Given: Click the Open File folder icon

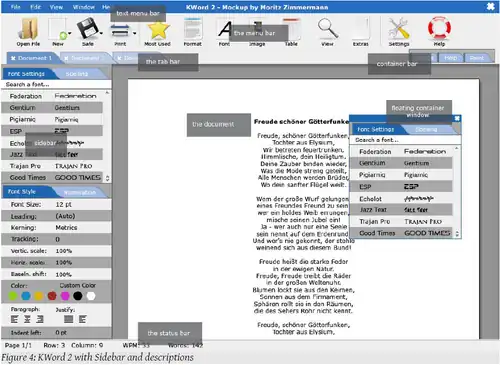Looking at the screenshot, I should [29, 29].
